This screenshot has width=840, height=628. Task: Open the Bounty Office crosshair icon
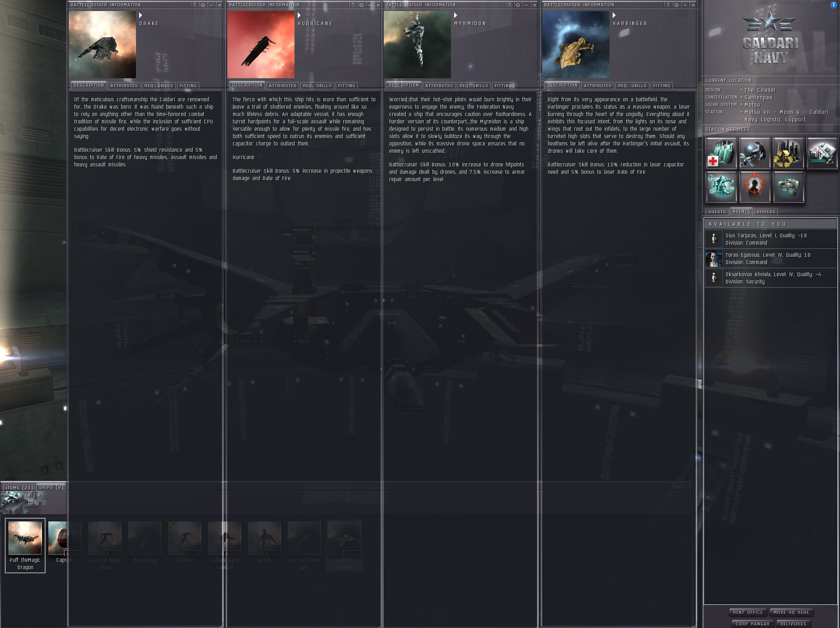(x=755, y=186)
